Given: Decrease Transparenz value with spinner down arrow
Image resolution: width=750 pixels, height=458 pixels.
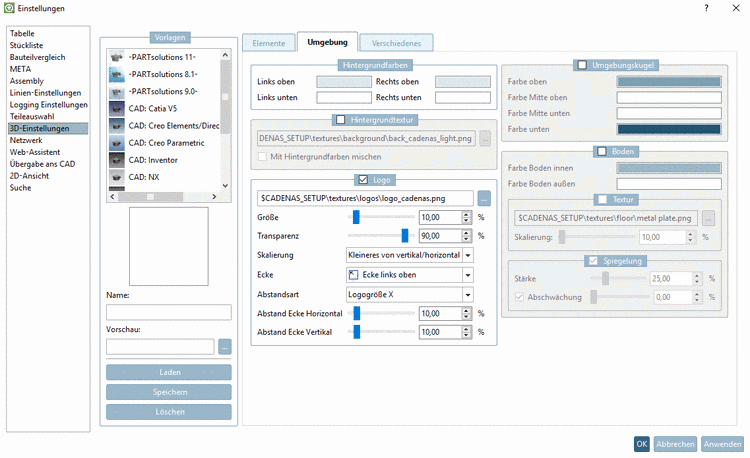Looking at the screenshot, I should tap(466, 239).
